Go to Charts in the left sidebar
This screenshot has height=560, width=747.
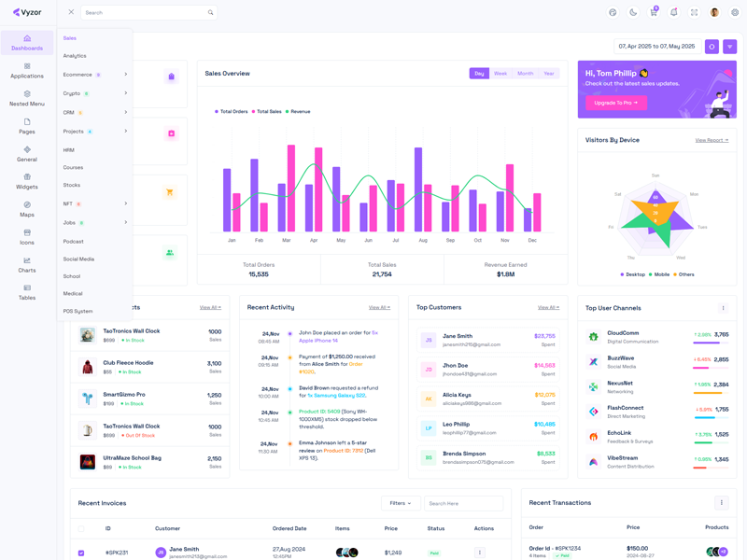pos(27,264)
